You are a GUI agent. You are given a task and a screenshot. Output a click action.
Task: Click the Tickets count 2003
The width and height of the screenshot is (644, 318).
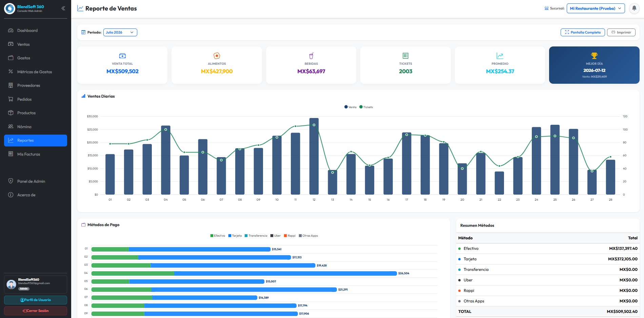pyautogui.click(x=405, y=71)
